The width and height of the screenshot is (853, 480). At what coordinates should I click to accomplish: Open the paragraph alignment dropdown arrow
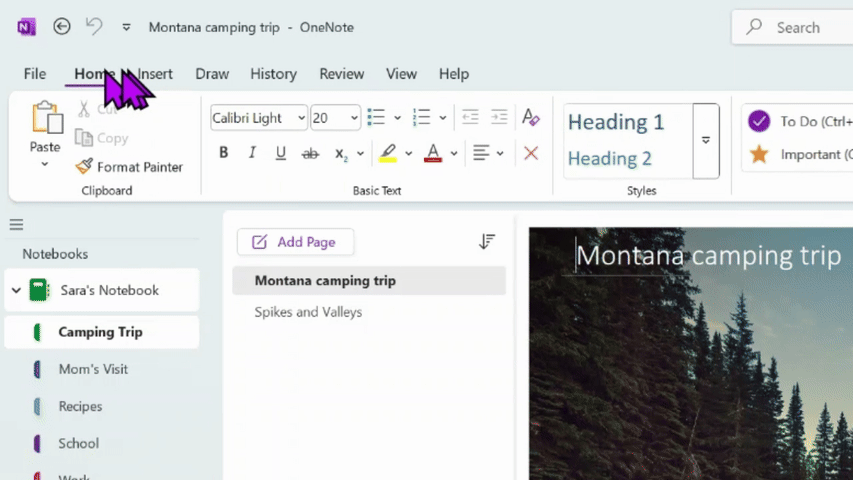point(500,153)
